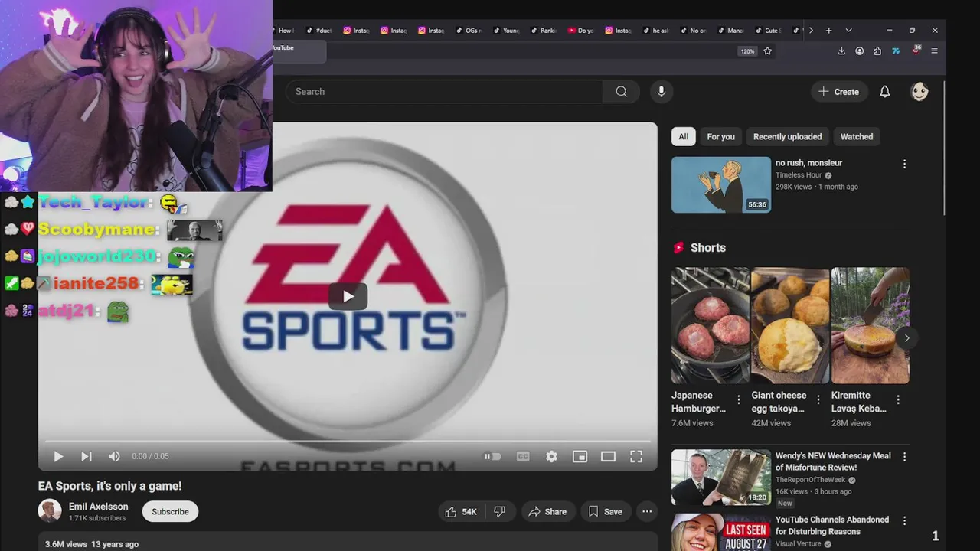The image size is (980, 551).
Task: Open the Japanese Hamburger short
Action: pyautogui.click(x=710, y=325)
